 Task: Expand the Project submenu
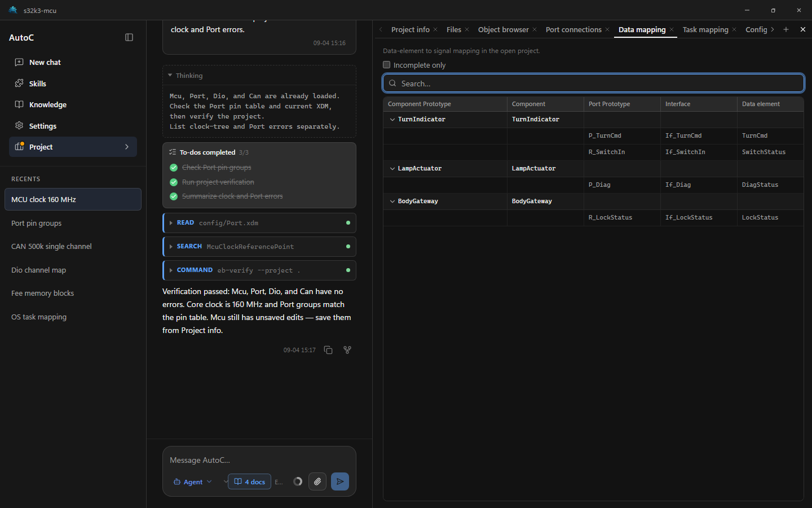tap(127, 147)
